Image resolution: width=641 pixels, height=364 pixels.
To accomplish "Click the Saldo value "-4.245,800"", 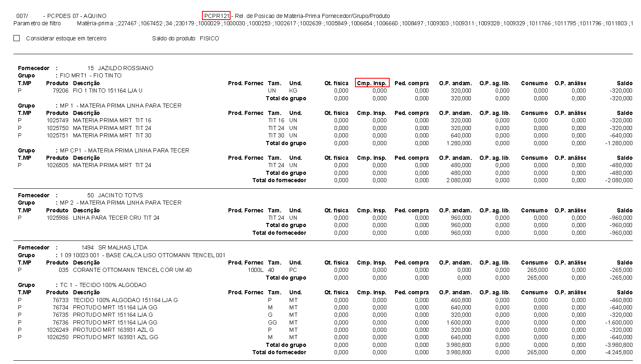I will [x=619, y=352].
